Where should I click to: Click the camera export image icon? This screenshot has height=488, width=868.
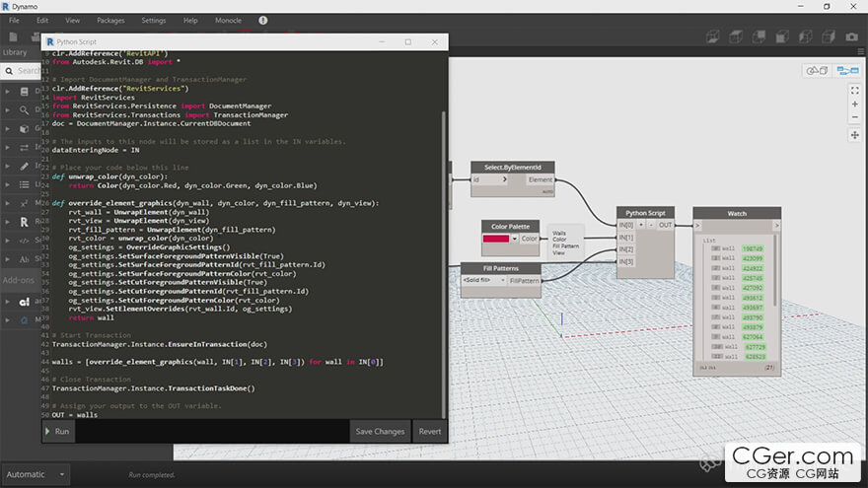click(x=851, y=37)
